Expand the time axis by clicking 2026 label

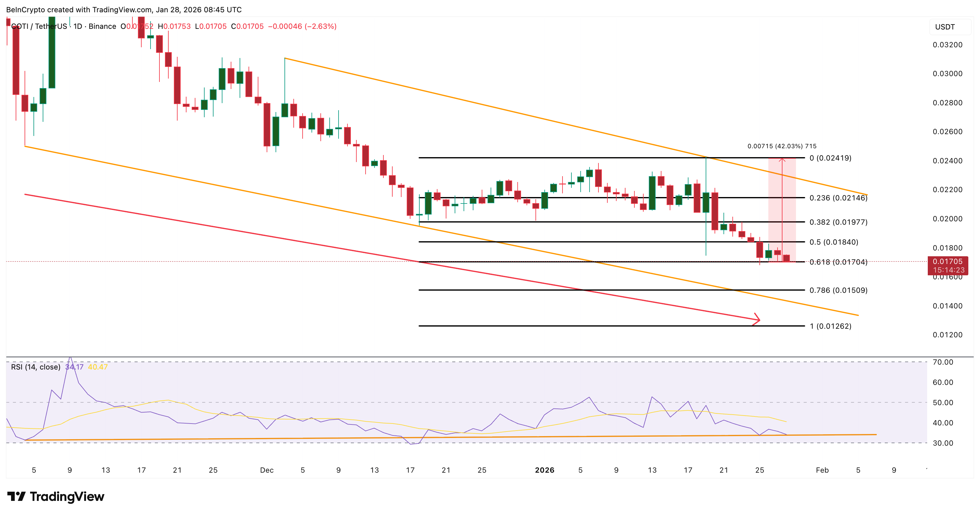pos(545,470)
